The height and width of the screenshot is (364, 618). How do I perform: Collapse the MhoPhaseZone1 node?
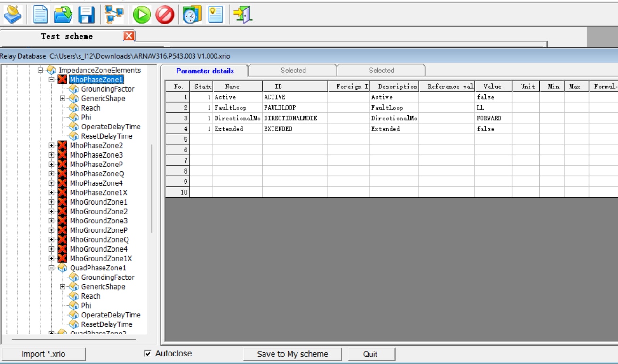[51, 79]
